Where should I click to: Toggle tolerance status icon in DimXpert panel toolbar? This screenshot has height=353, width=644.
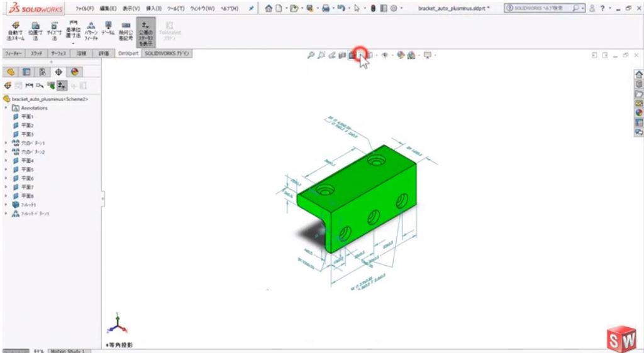[61, 85]
